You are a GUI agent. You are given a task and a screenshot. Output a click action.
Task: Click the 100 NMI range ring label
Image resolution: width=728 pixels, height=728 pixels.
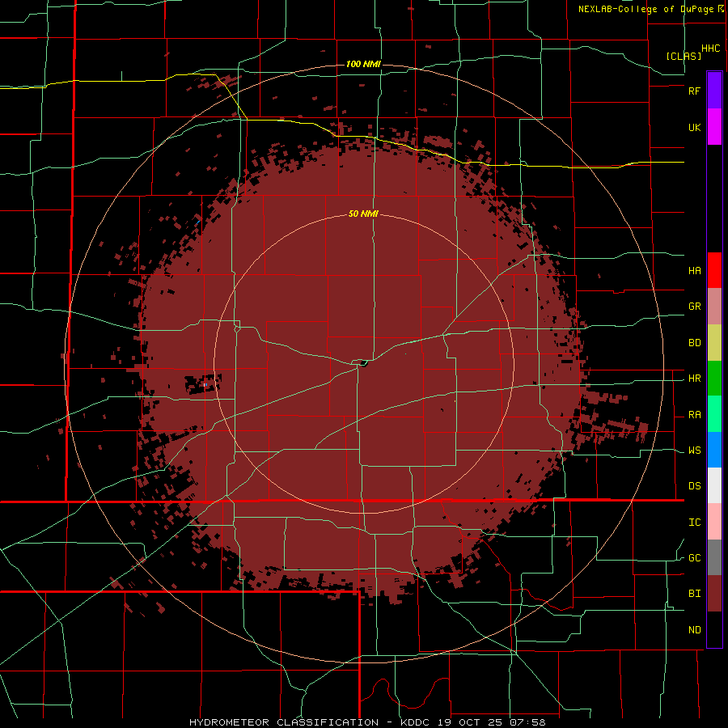point(363,64)
